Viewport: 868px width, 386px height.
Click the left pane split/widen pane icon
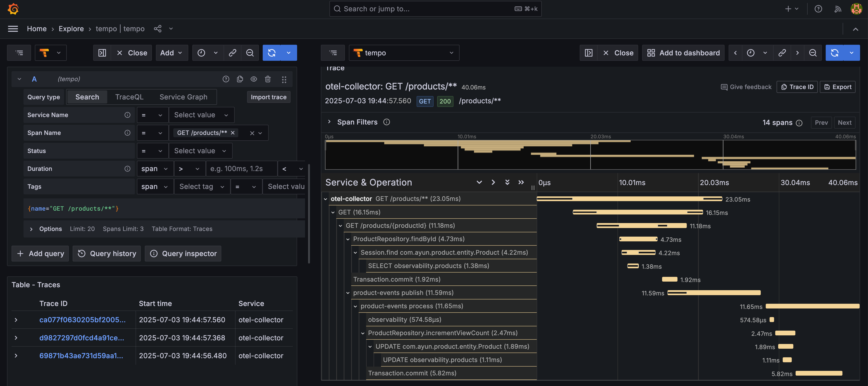(102, 53)
